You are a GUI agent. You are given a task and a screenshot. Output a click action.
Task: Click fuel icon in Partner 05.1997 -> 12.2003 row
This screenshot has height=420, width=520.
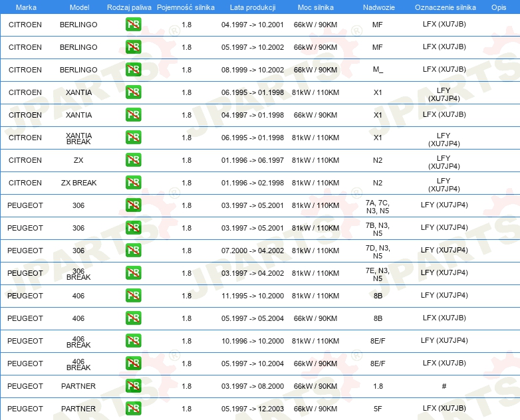point(133,408)
